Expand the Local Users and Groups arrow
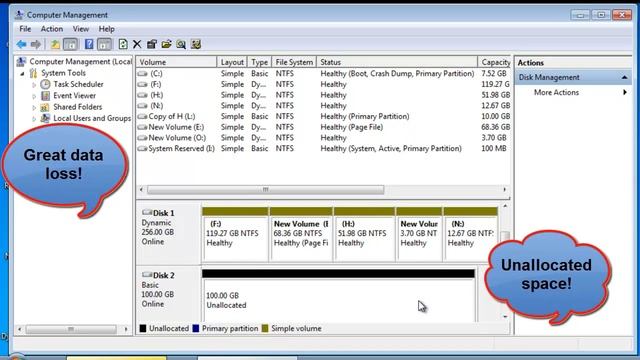Screen dimensions: 640x360 tap(34, 119)
